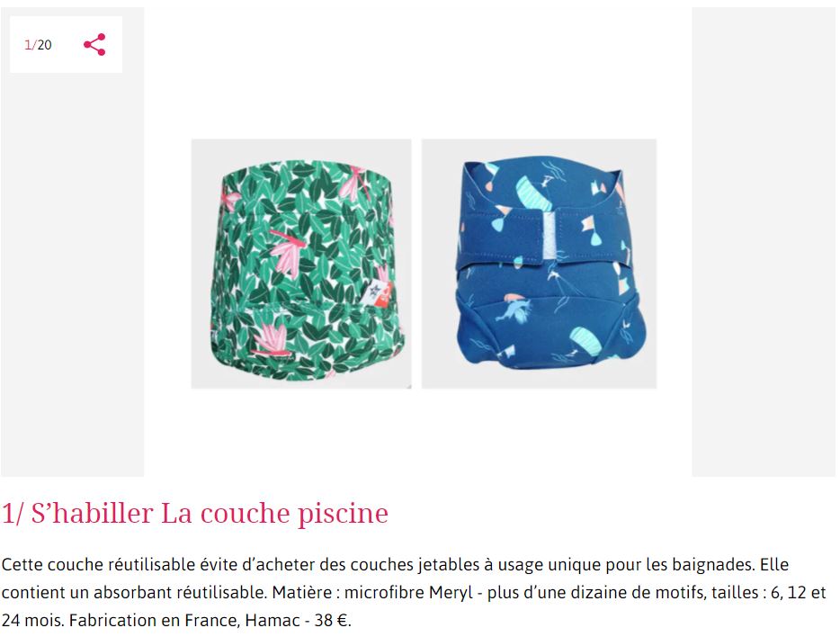Click the turquoise shape at bottom of blue diaper

tap(586, 341)
